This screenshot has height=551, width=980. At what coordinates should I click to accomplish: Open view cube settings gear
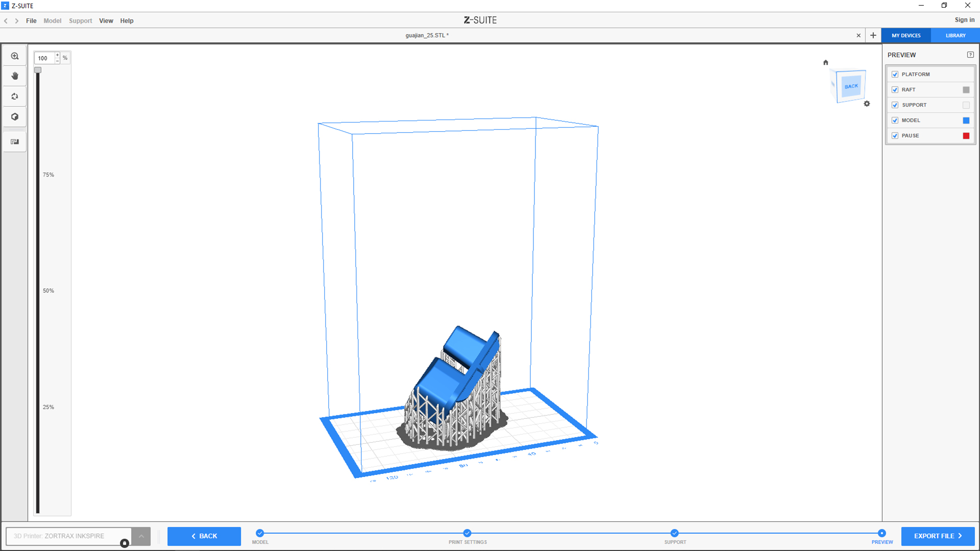(x=867, y=104)
